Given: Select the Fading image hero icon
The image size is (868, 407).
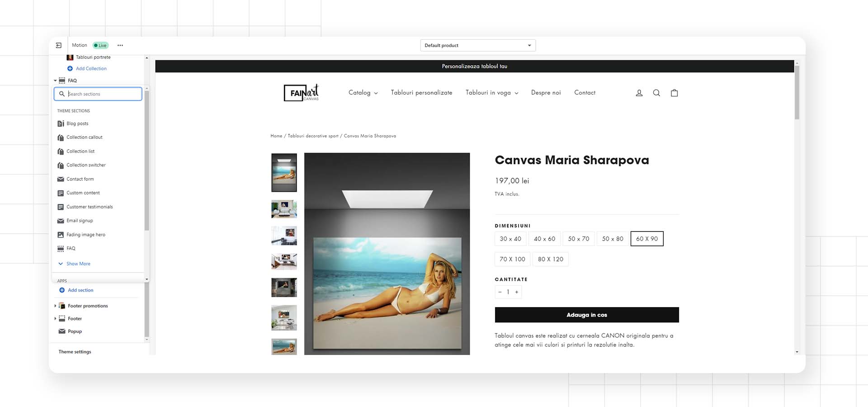Looking at the screenshot, I should (x=61, y=235).
